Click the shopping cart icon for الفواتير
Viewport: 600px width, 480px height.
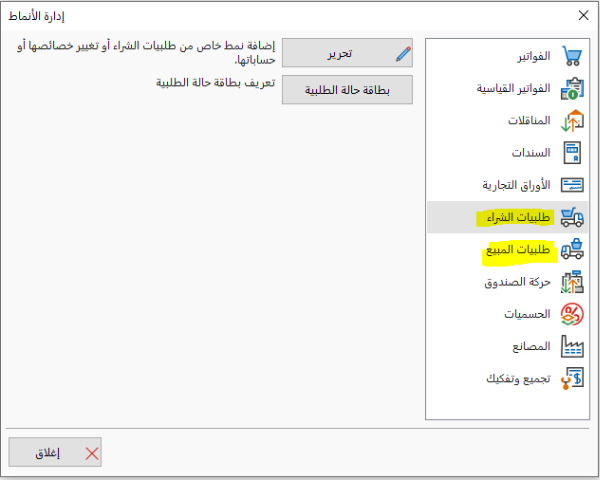click(572, 56)
